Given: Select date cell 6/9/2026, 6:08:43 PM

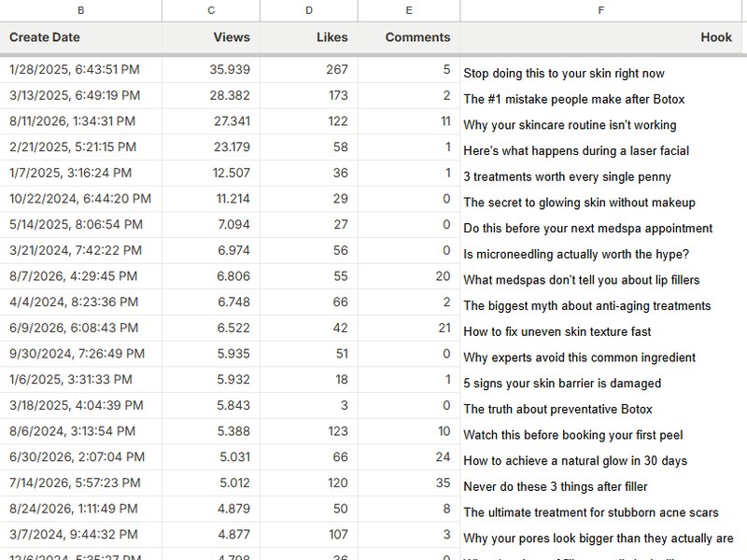Looking at the screenshot, I should (x=80, y=328).
